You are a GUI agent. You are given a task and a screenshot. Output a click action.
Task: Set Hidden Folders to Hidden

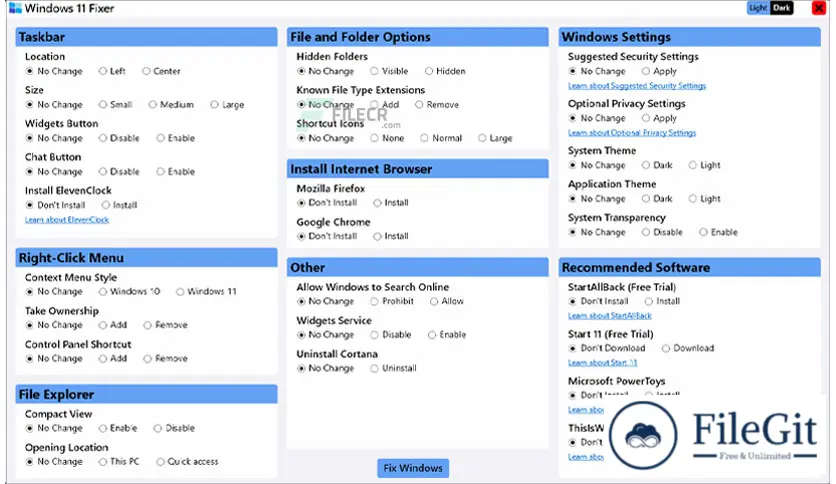(445, 71)
